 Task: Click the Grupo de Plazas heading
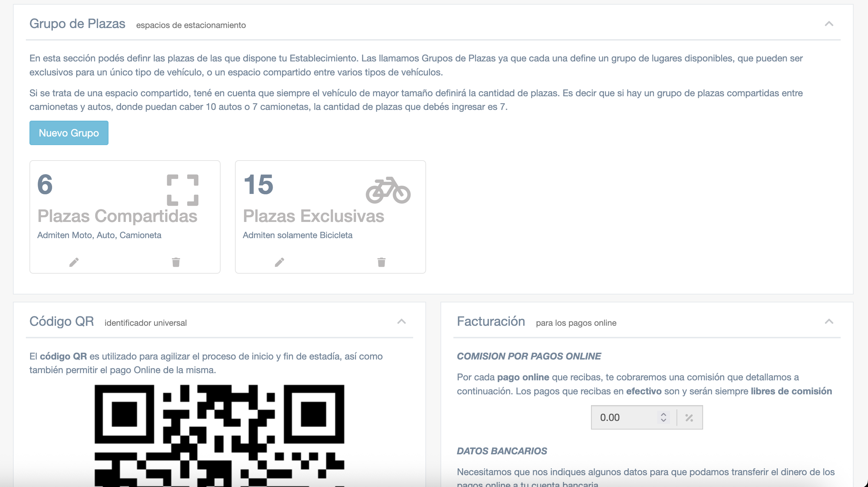pyautogui.click(x=77, y=24)
